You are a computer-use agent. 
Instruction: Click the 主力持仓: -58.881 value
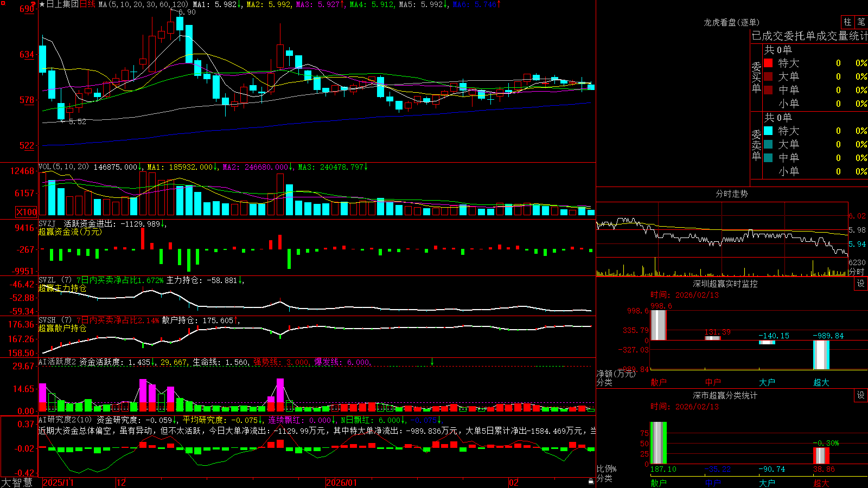click(x=205, y=280)
